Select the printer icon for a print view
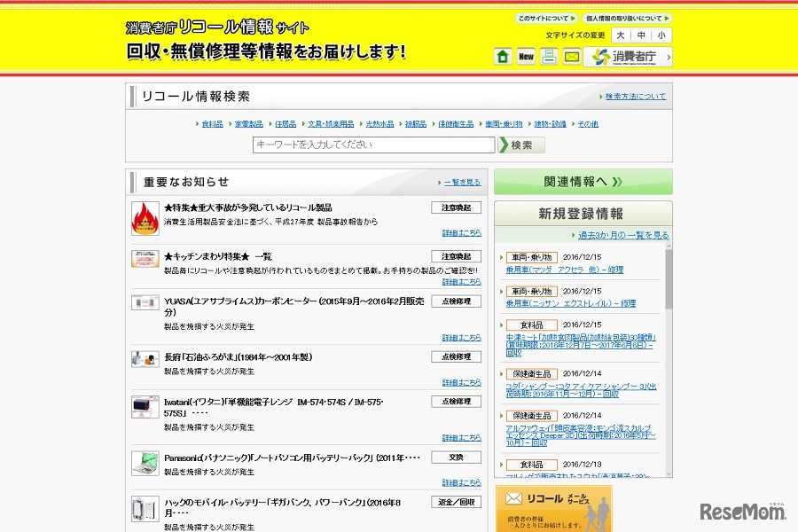Image resolution: width=798 pixels, height=532 pixels. tap(550, 56)
